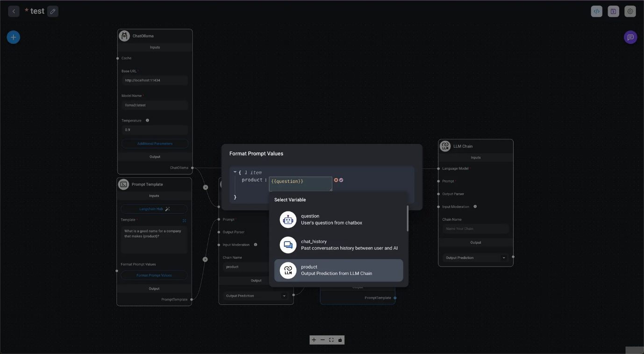Open chatflow settings gear icon

tap(630, 12)
